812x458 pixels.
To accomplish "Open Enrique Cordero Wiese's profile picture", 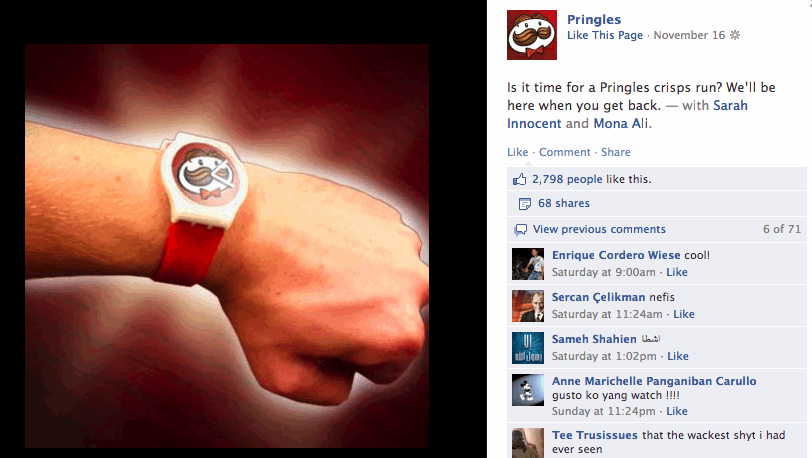I will (528, 264).
